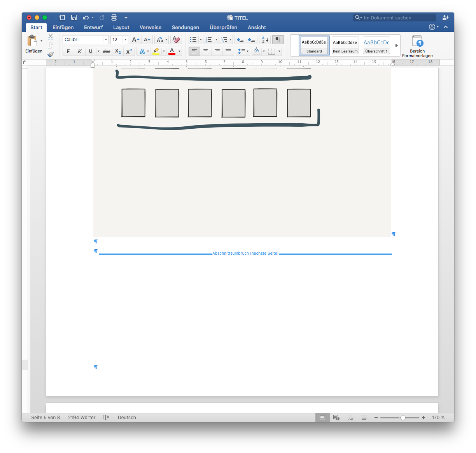
Task: Click the 2194 Wörter word count
Action: [x=82, y=417]
